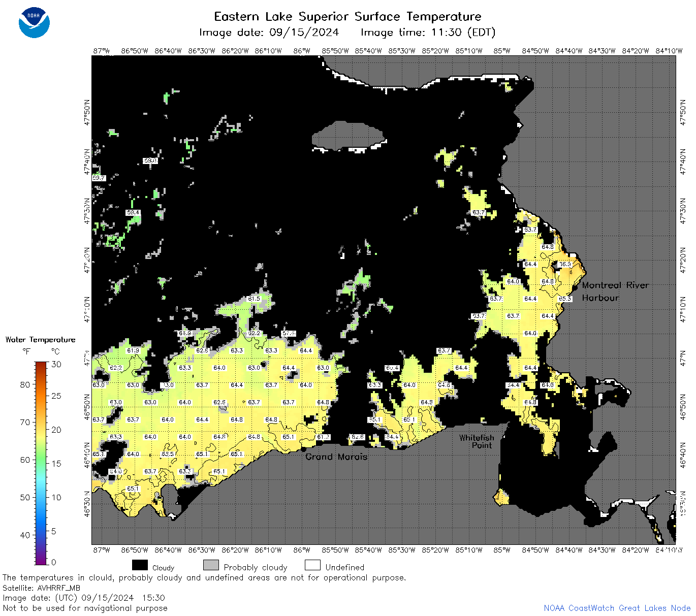
Task: Click the °F unit label on the scale
Action: [26, 351]
